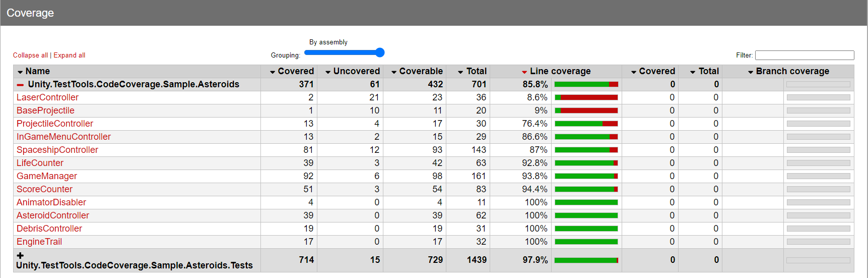
Task: Open the BaseProjectile class link
Action: click(45, 110)
